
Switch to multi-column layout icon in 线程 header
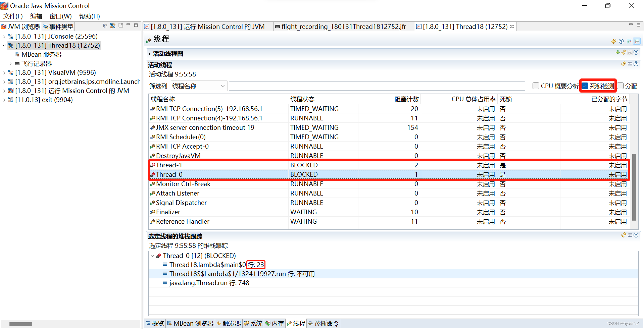[629, 41]
